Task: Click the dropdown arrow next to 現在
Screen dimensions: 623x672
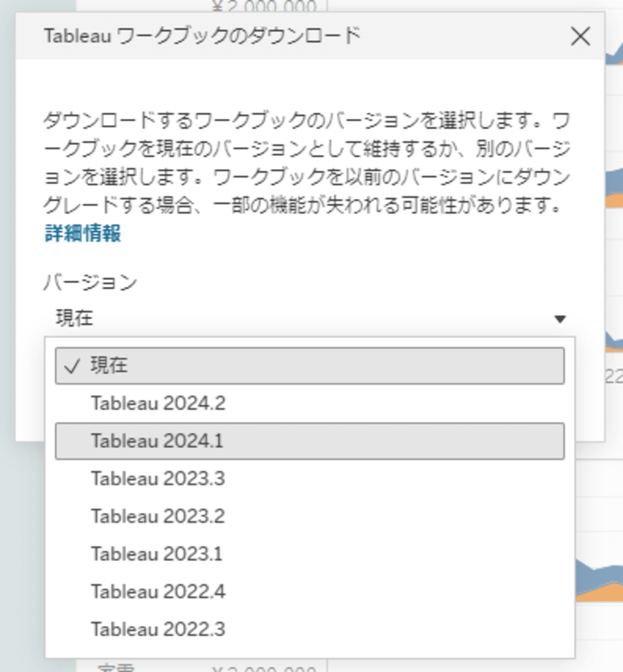Action: coord(560,319)
